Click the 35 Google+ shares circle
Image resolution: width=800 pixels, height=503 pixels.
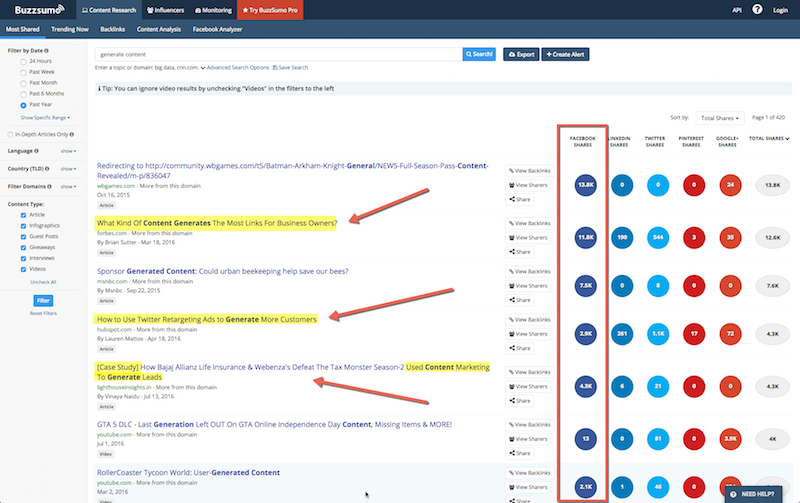(730, 237)
